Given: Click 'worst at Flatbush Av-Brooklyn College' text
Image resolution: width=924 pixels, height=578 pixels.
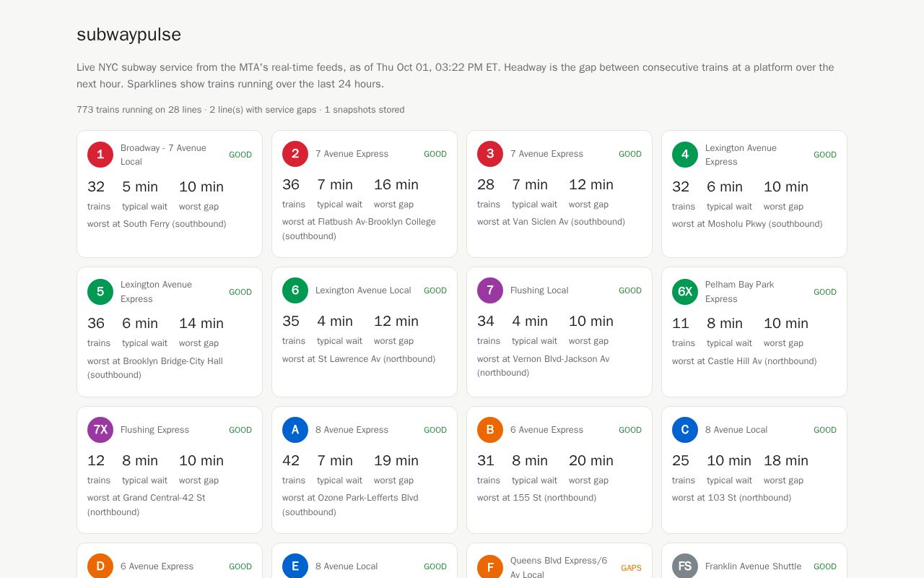Looking at the screenshot, I should tap(359, 222).
